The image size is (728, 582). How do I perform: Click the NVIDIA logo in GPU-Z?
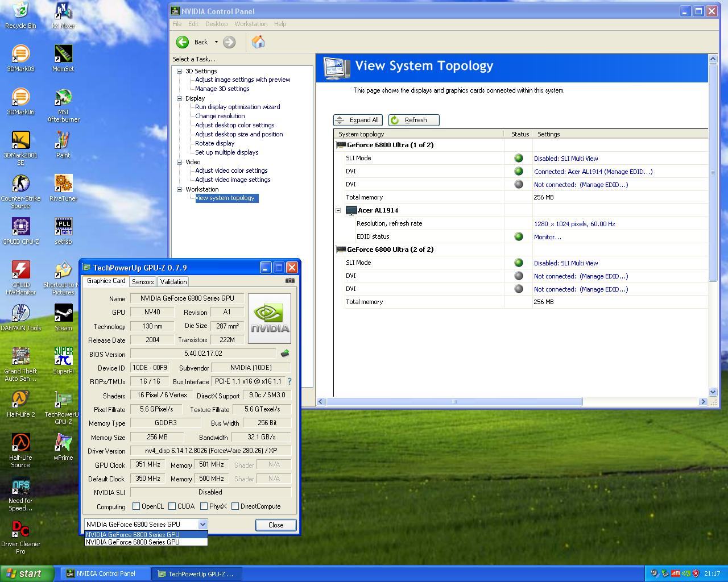[270, 318]
